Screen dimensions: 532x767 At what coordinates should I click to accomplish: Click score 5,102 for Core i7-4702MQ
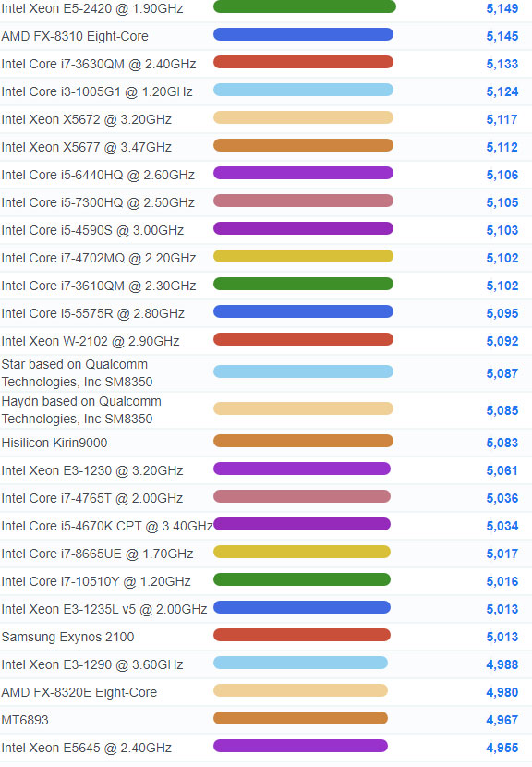coord(502,258)
